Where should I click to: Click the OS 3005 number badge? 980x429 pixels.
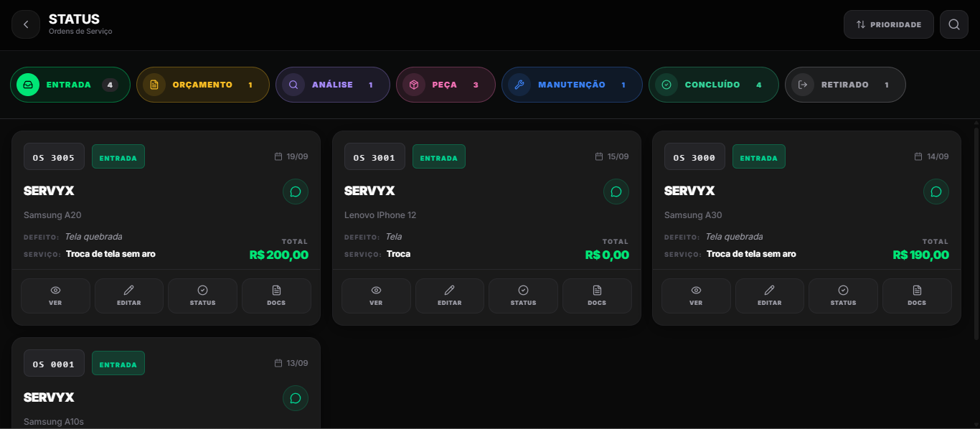click(x=54, y=156)
